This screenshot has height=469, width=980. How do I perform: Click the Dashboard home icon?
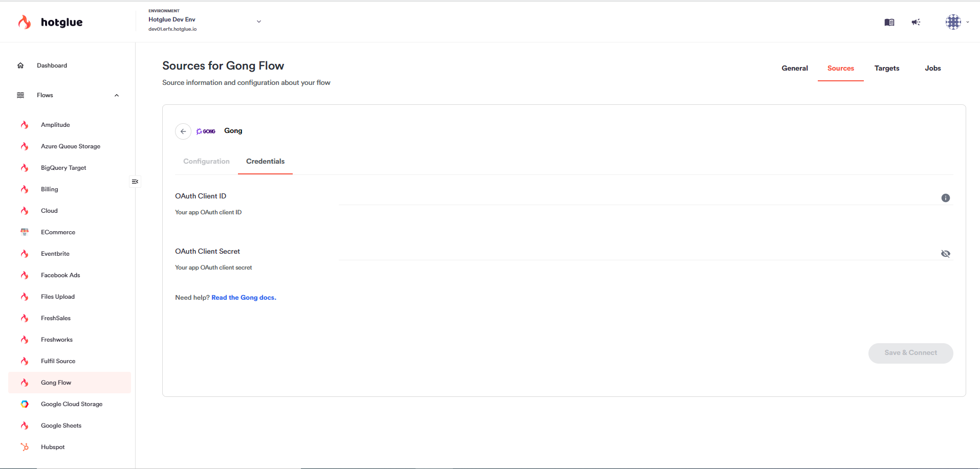click(20, 65)
